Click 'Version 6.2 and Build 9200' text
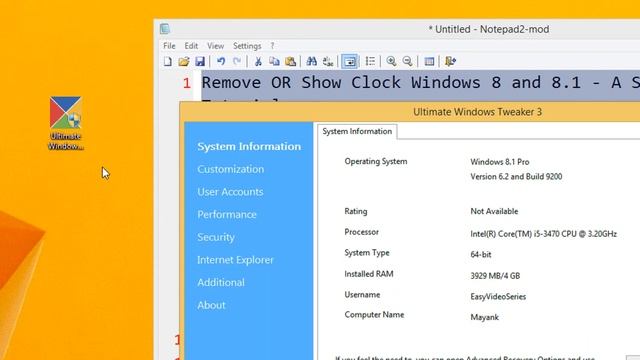 (x=516, y=177)
